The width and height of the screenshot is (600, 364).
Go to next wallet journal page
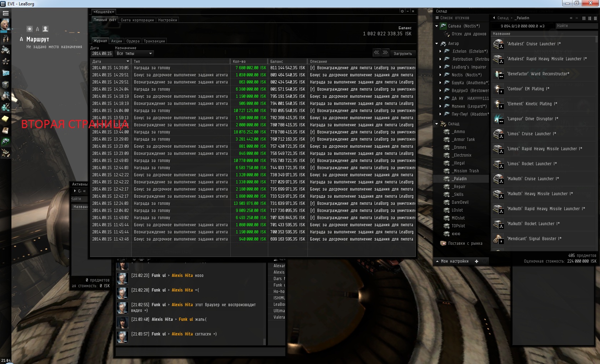point(385,53)
